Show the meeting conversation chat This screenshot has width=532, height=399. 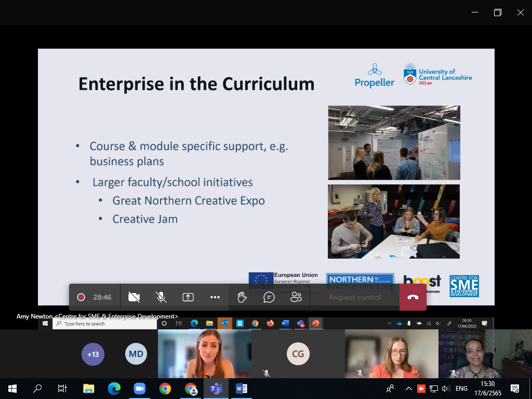(x=269, y=297)
